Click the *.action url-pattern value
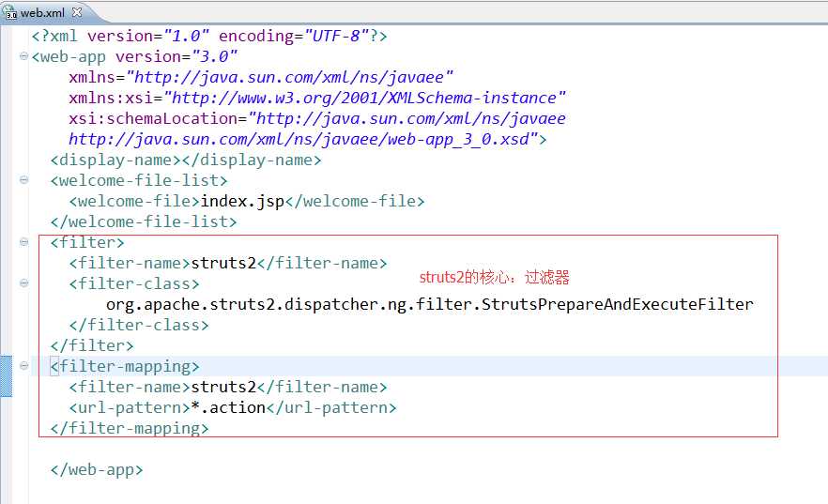 (228, 407)
